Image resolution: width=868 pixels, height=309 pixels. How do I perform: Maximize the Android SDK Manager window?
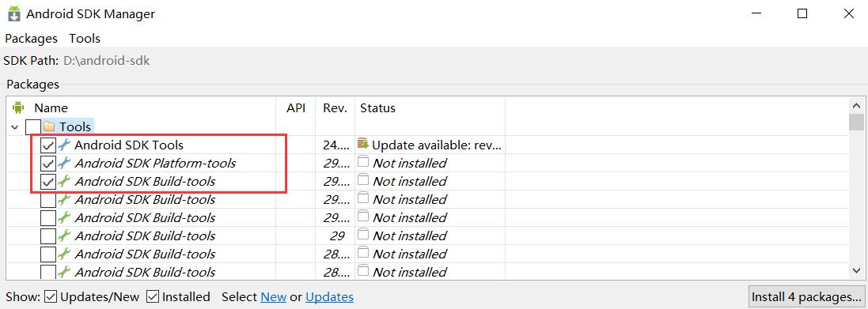pyautogui.click(x=802, y=13)
